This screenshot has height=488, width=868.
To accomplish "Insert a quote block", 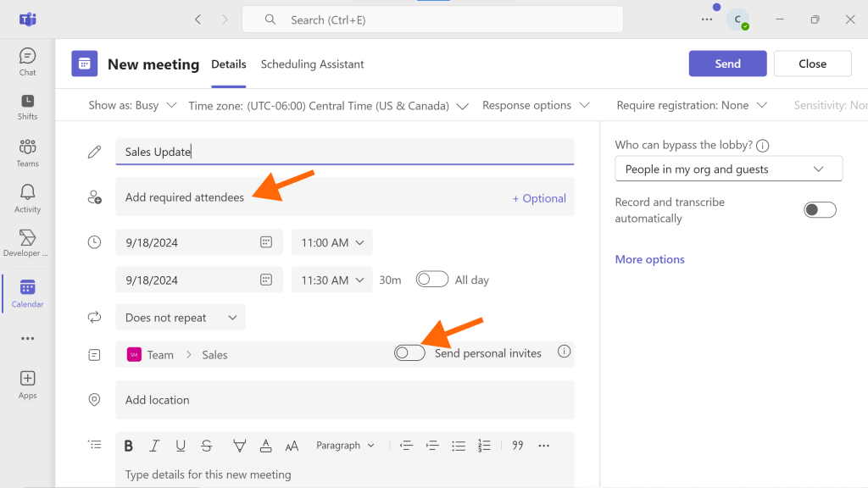I will [x=518, y=446].
